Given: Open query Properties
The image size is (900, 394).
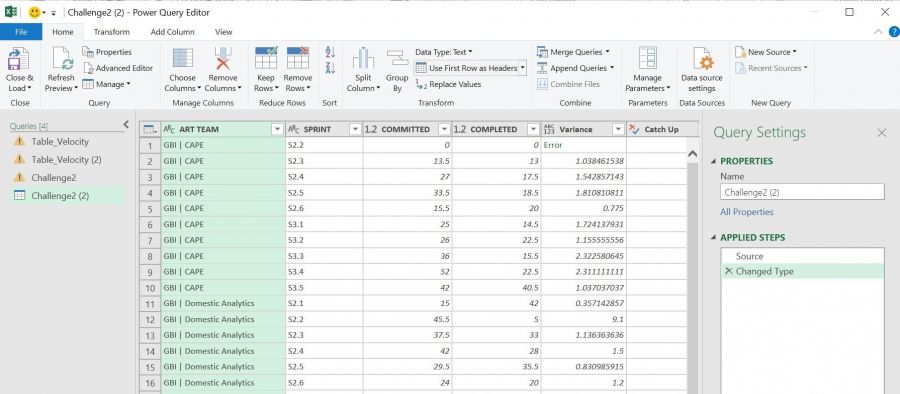Looking at the screenshot, I should pyautogui.click(x=107, y=52).
